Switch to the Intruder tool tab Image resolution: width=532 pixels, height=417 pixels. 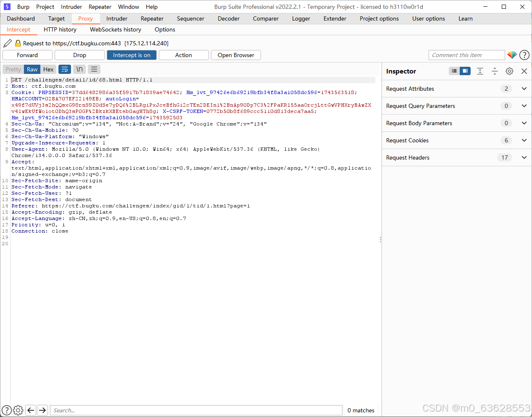117,18
